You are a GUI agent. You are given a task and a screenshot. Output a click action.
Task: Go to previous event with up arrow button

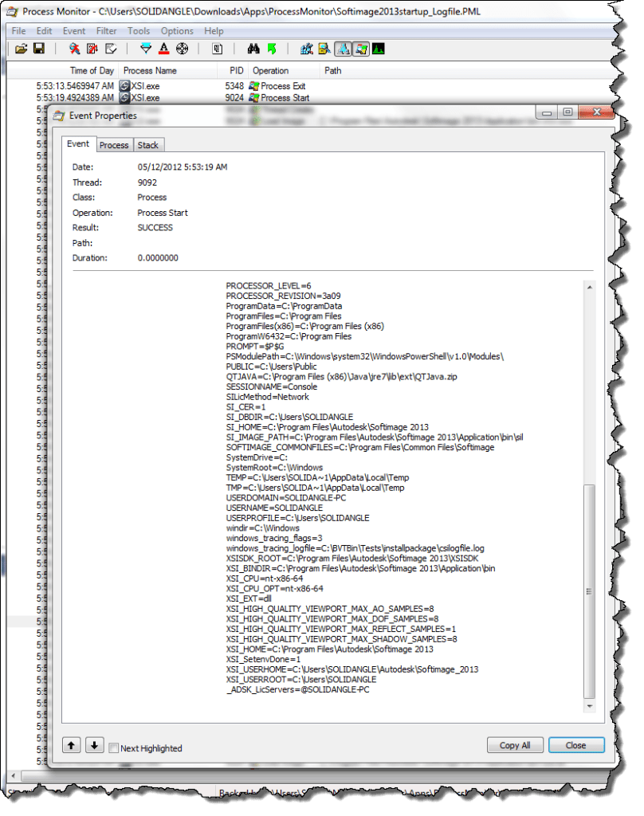[72, 746]
